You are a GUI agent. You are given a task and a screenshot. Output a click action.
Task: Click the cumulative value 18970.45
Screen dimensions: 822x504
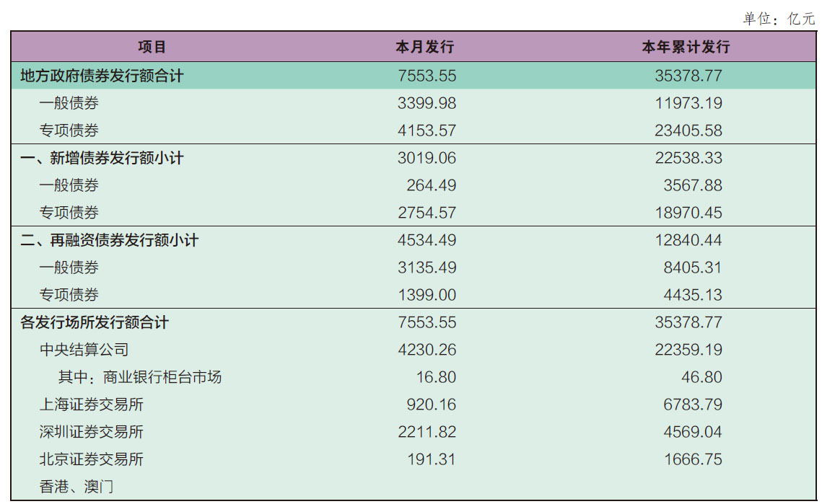coord(688,213)
